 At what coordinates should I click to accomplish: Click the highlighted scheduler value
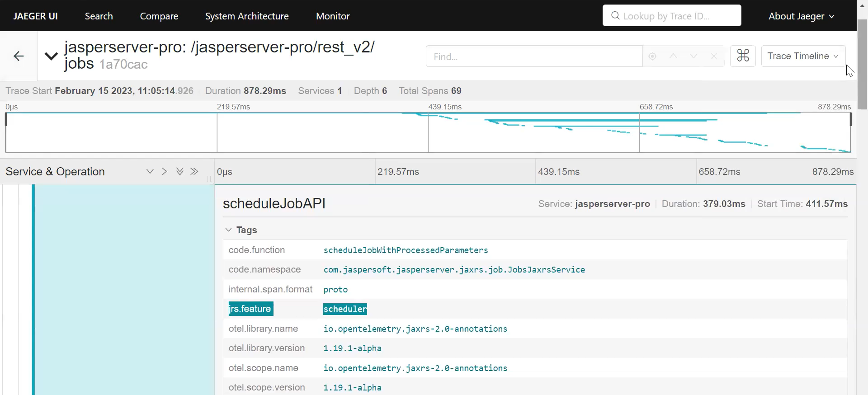point(345,309)
